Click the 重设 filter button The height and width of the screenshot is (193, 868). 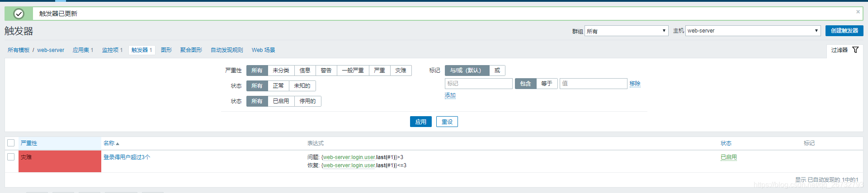pyautogui.click(x=447, y=122)
